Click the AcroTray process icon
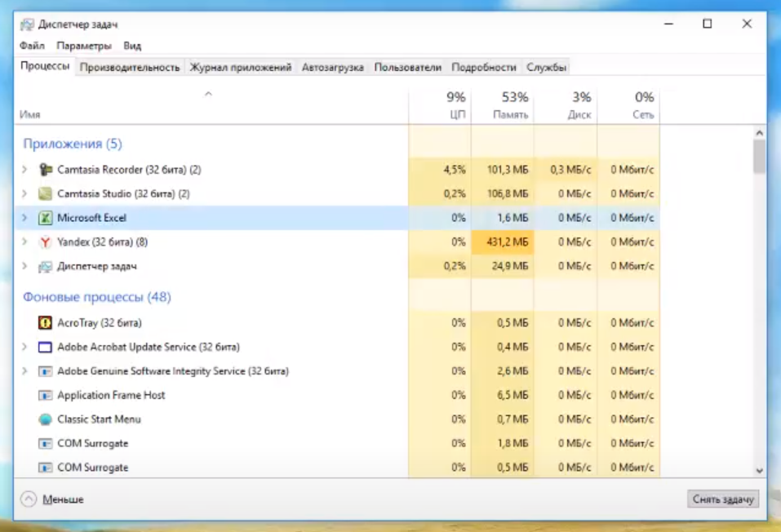 pyautogui.click(x=46, y=323)
